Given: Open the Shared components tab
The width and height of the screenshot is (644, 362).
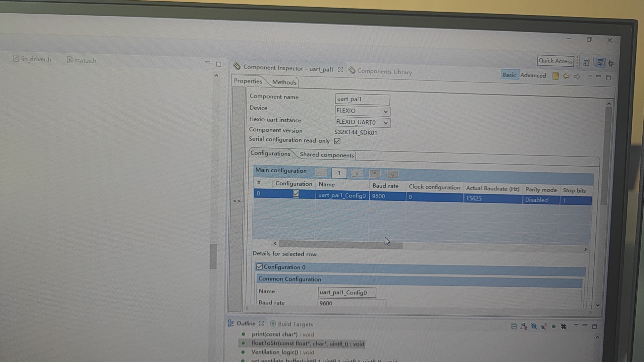Looking at the screenshot, I should point(326,155).
